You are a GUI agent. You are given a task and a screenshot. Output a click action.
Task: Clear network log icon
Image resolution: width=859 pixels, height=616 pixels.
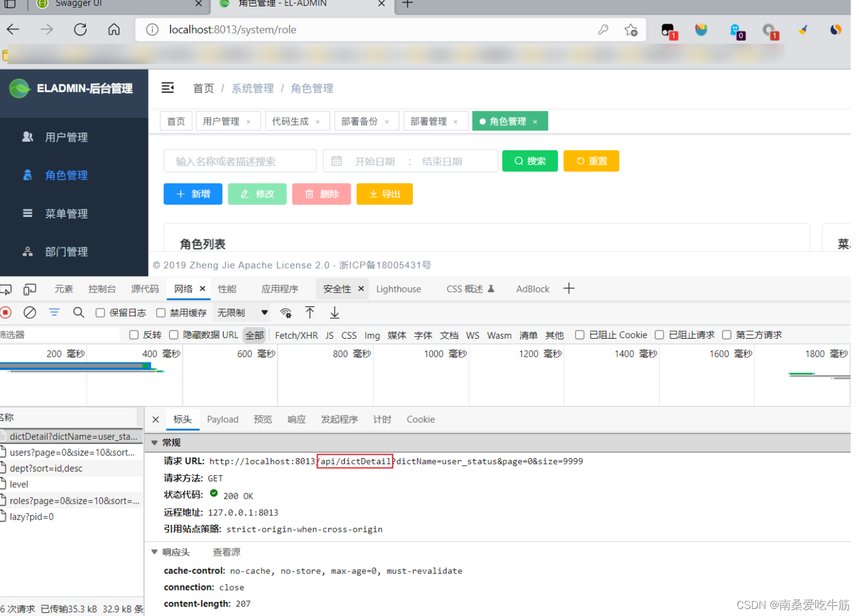coord(30,313)
